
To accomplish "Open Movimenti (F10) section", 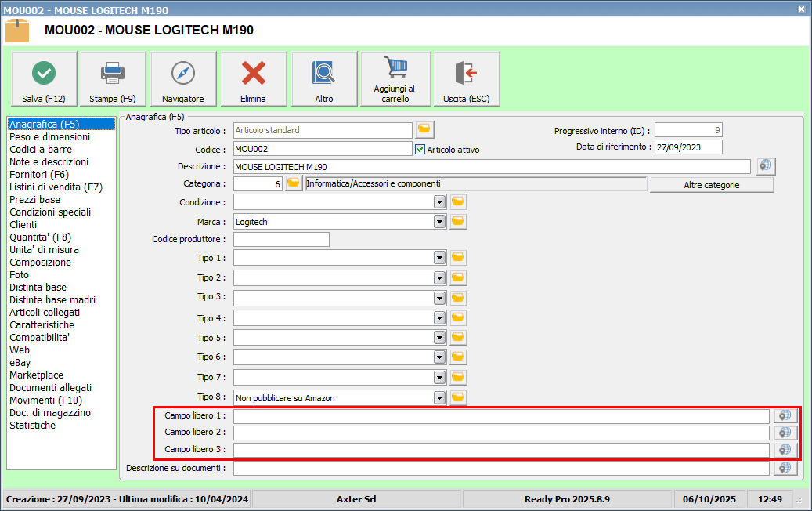I will coord(45,400).
